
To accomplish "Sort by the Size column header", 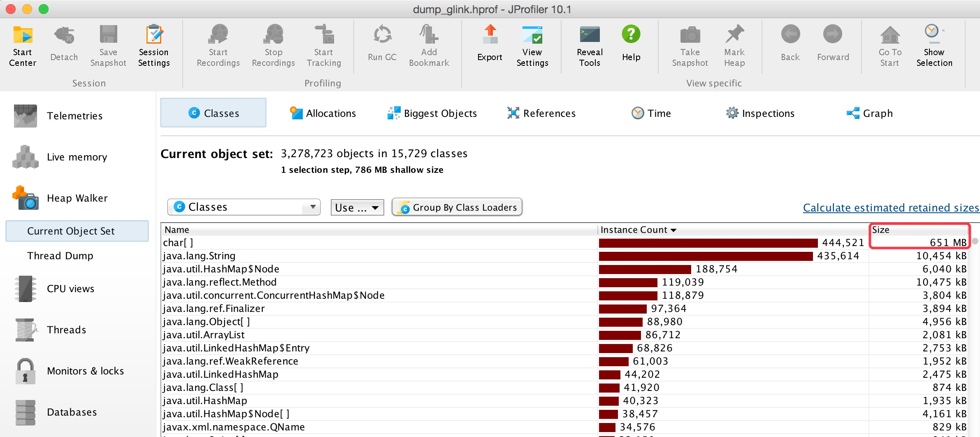I will click(x=919, y=230).
